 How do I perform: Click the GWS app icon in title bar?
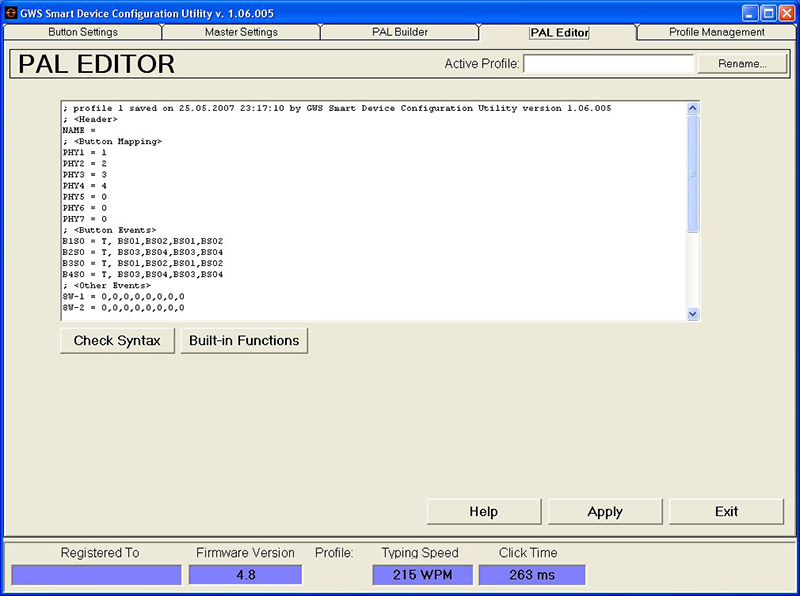(x=11, y=13)
